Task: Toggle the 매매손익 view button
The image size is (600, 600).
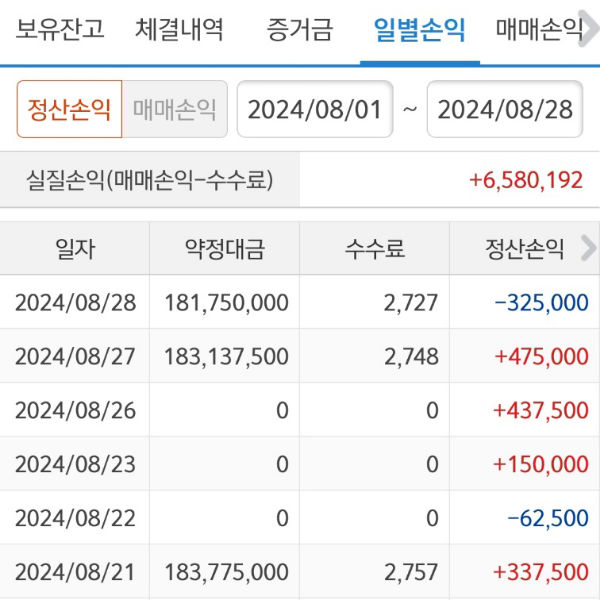Action: [x=175, y=109]
